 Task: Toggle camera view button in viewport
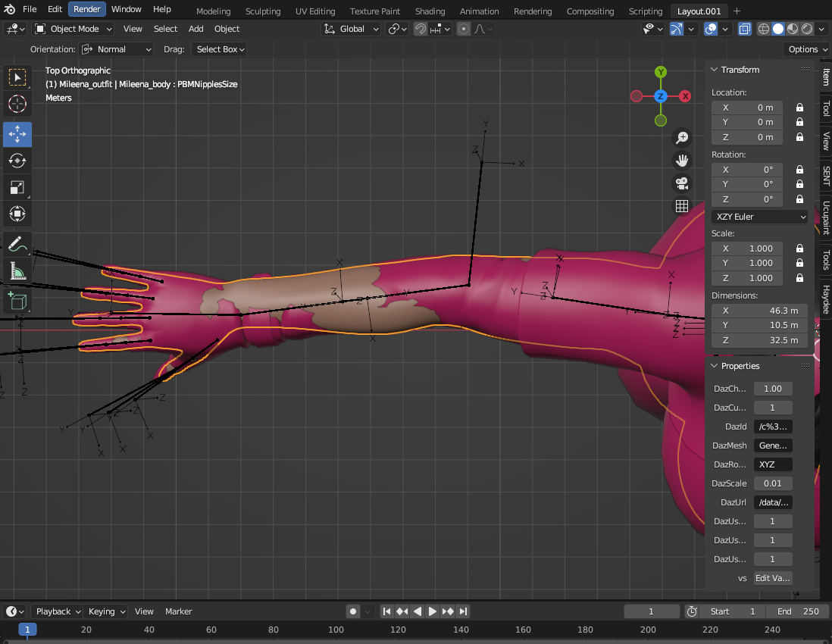[682, 183]
